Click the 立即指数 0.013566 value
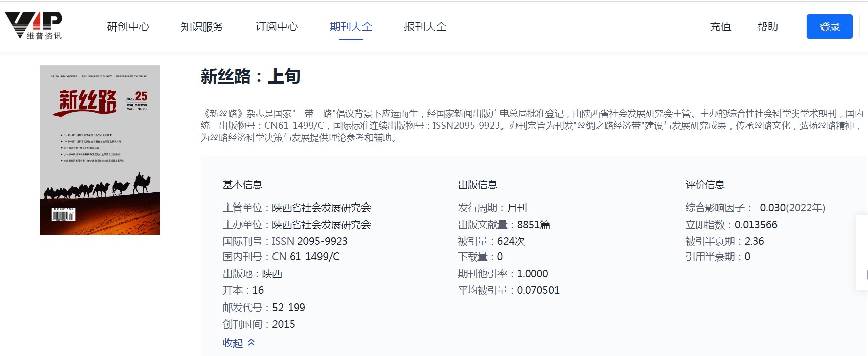 pos(756,225)
